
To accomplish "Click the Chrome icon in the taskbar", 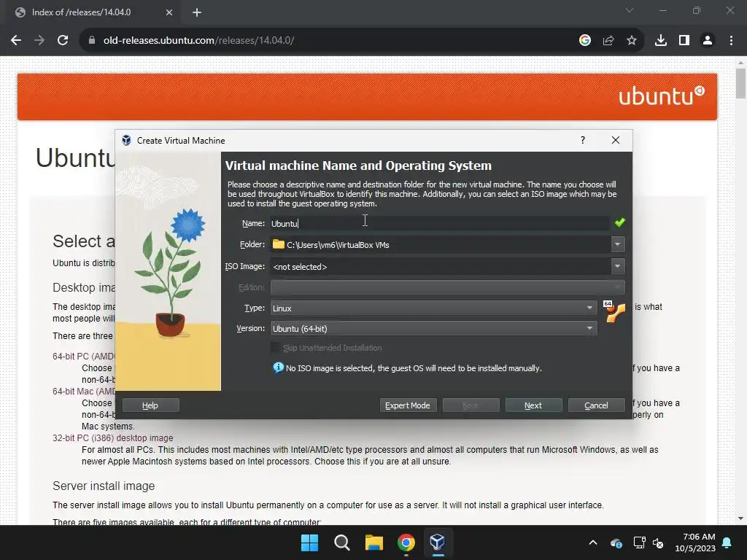I will 406,542.
